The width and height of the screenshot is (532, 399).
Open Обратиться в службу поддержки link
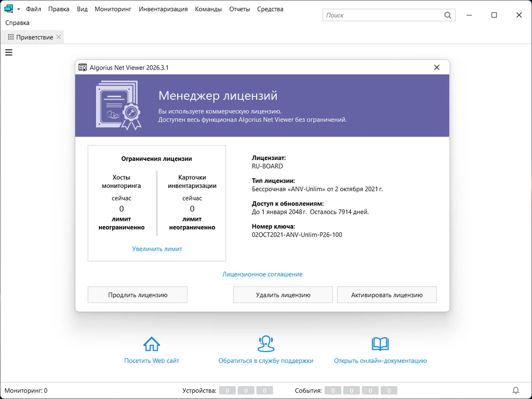266,361
